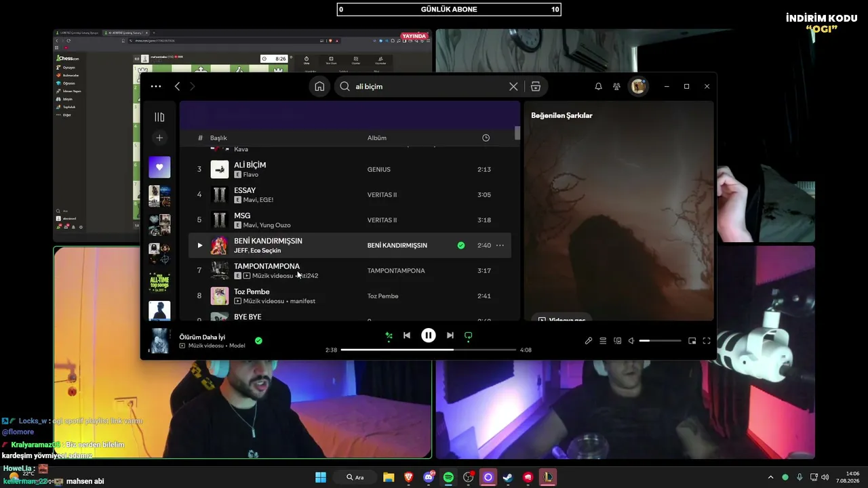
Task: Open the Friend Activity icon
Action: (616, 86)
